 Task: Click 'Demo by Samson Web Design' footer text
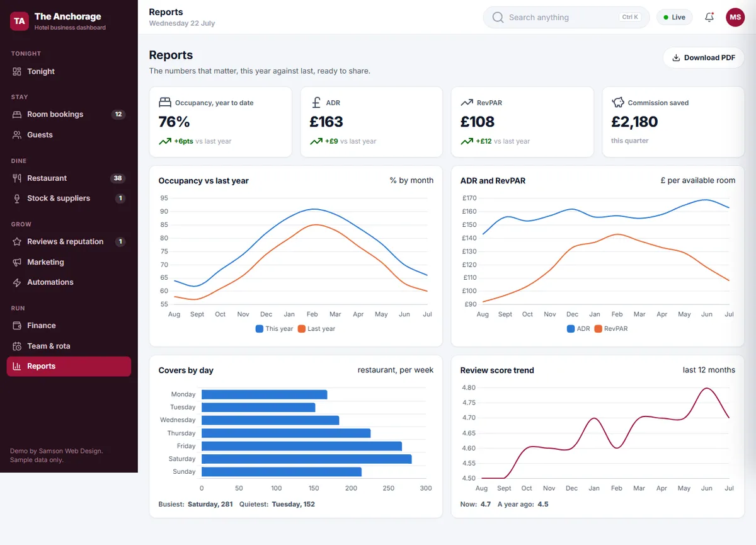(57, 451)
